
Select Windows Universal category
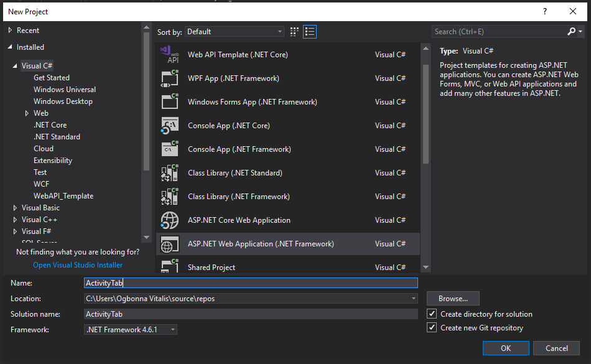(x=65, y=90)
